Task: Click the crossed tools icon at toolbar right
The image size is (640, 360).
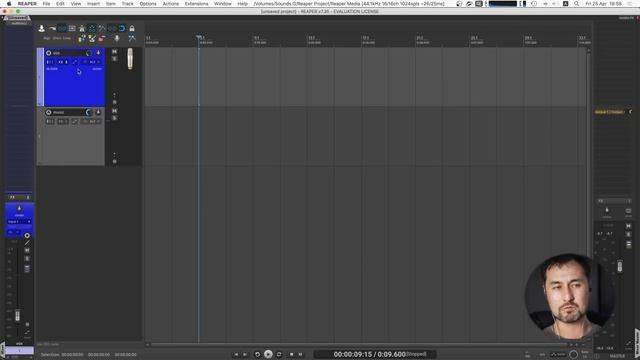Action: pyautogui.click(x=132, y=38)
